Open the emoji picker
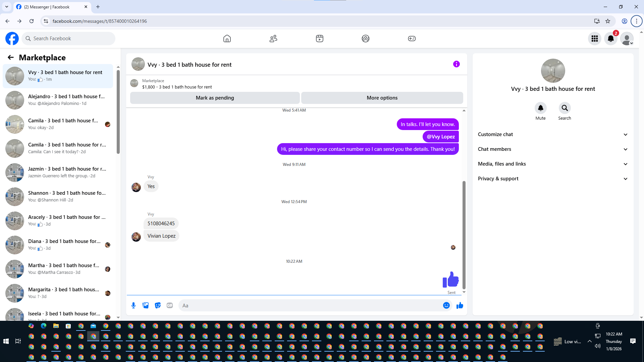Screen dimensions: 644x362 [446, 305]
